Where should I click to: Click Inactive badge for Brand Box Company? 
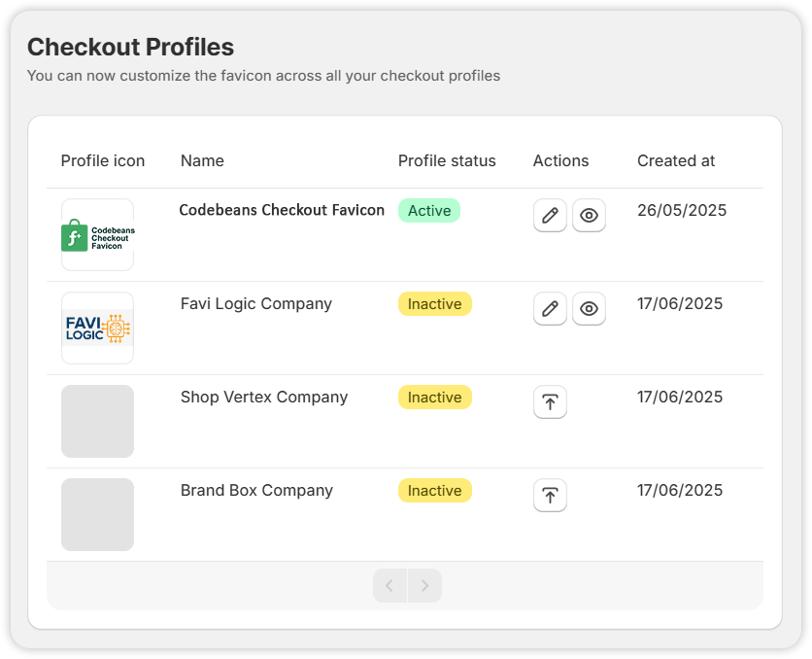(434, 491)
